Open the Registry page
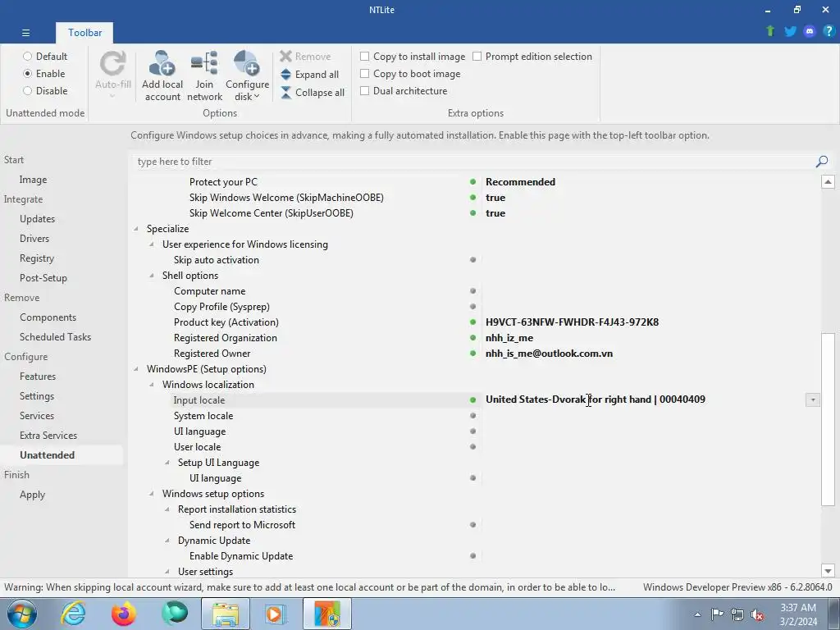The height and width of the screenshot is (630, 840). [36, 258]
